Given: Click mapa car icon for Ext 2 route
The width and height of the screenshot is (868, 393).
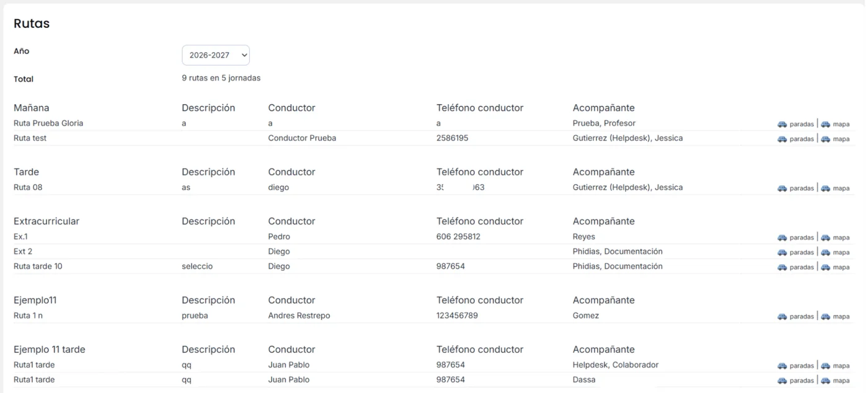Looking at the screenshot, I should click(x=825, y=252).
